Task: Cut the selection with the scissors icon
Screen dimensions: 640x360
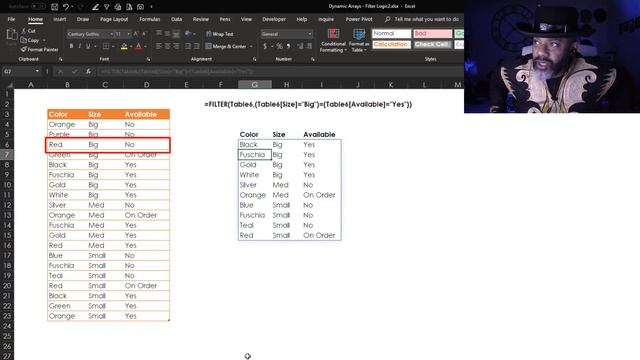Action: tap(24, 31)
